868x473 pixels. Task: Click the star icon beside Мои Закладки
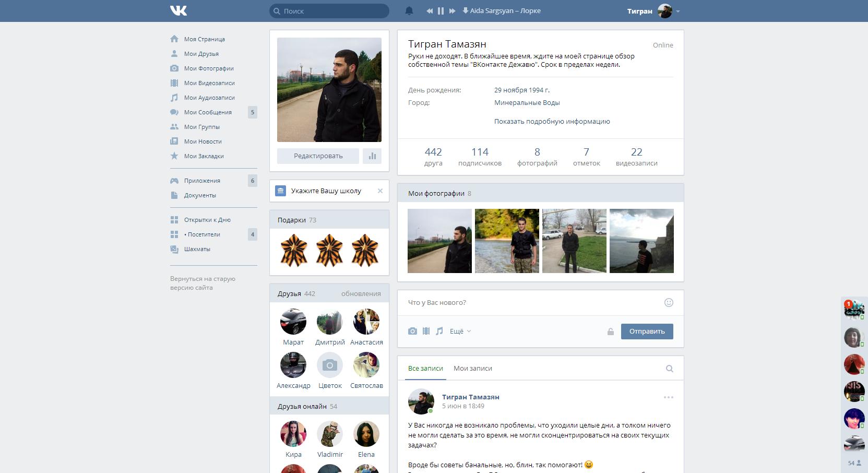click(174, 156)
